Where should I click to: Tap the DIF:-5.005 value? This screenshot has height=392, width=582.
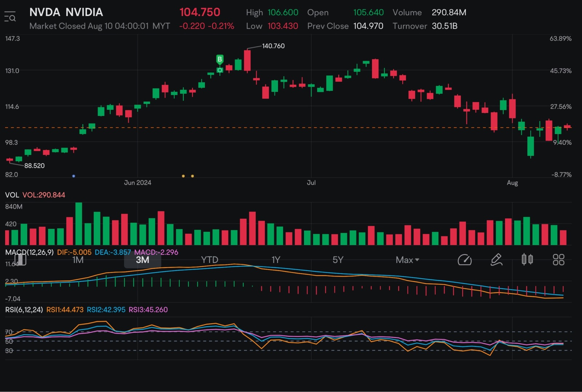coord(74,252)
